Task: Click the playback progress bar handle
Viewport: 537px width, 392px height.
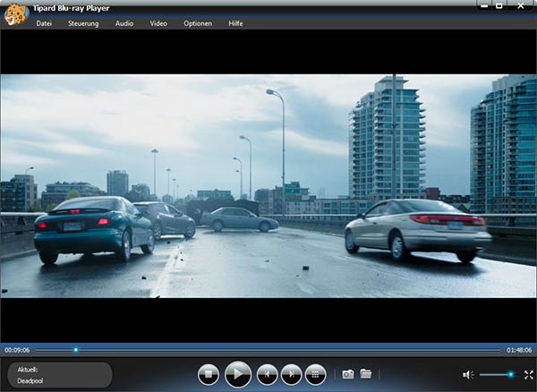Action: coord(76,350)
